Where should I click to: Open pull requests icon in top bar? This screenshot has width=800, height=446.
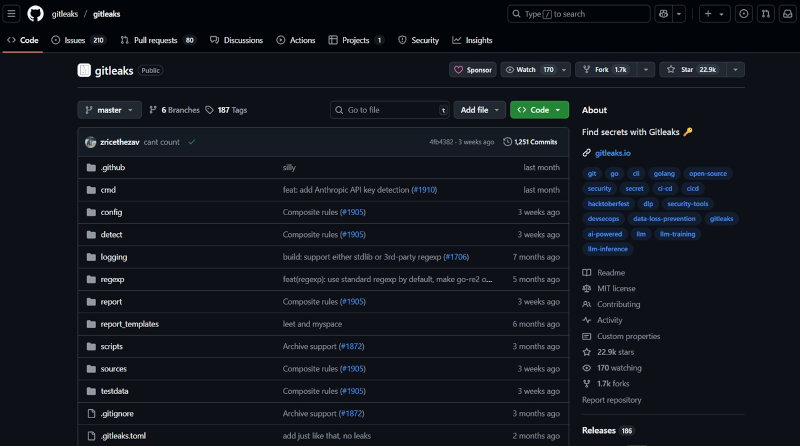[x=765, y=14]
